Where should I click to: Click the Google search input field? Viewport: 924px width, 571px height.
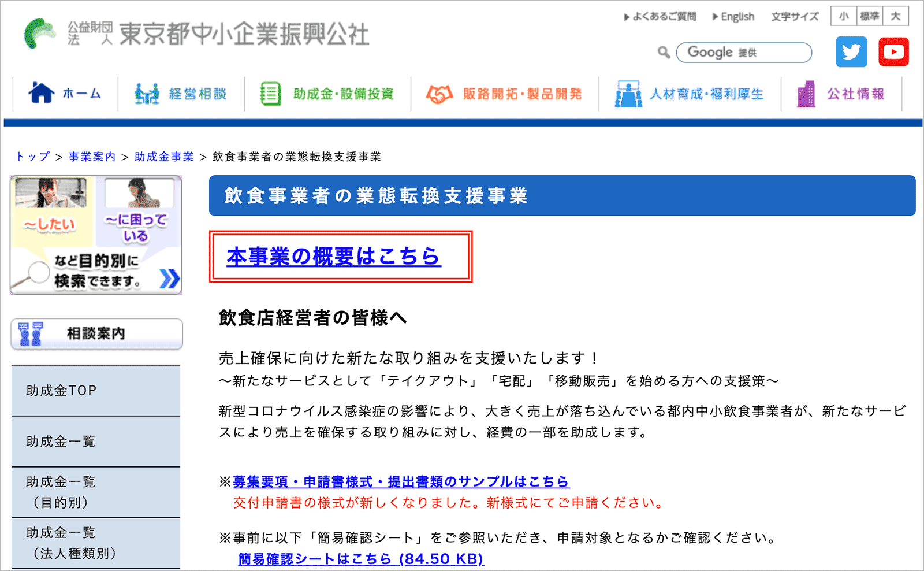coord(744,53)
